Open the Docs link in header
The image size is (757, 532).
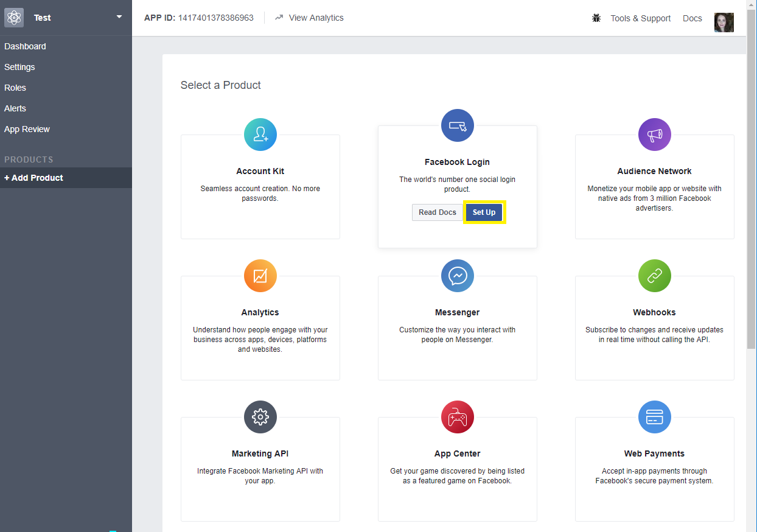(692, 18)
